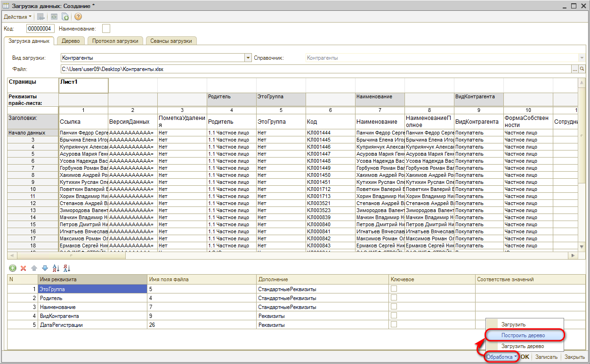Open the Обработка dropdown button
590x364 pixels.
(501, 357)
